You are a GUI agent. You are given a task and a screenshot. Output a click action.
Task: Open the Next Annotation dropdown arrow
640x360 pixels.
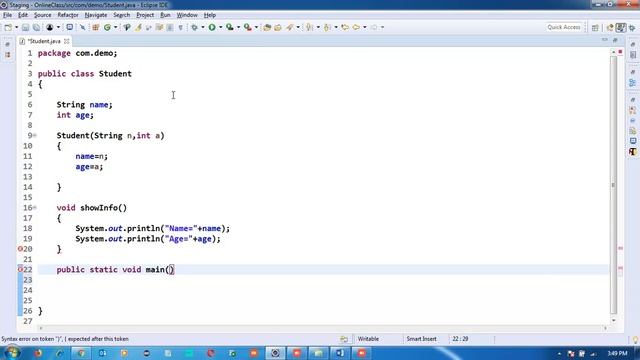[x=318, y=27]
